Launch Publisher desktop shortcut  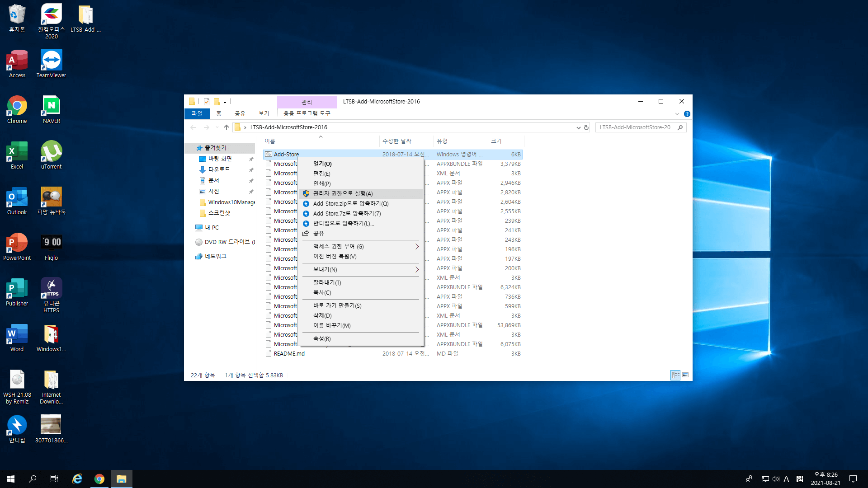[x=17, y=292]
